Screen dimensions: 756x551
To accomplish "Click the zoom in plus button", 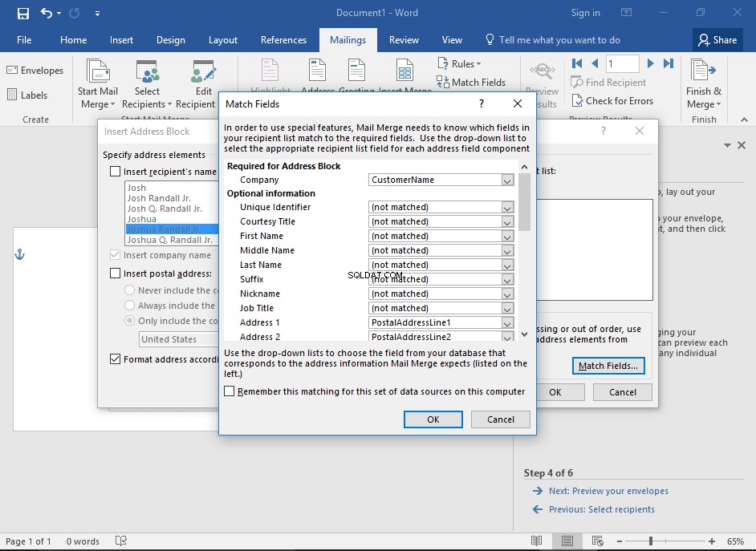I will (712, 541).
